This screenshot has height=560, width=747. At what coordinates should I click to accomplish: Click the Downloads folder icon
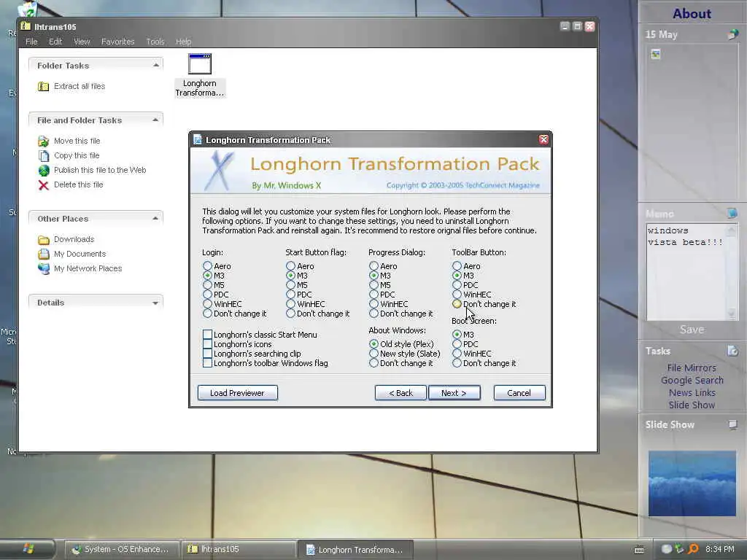coord(43,239)
